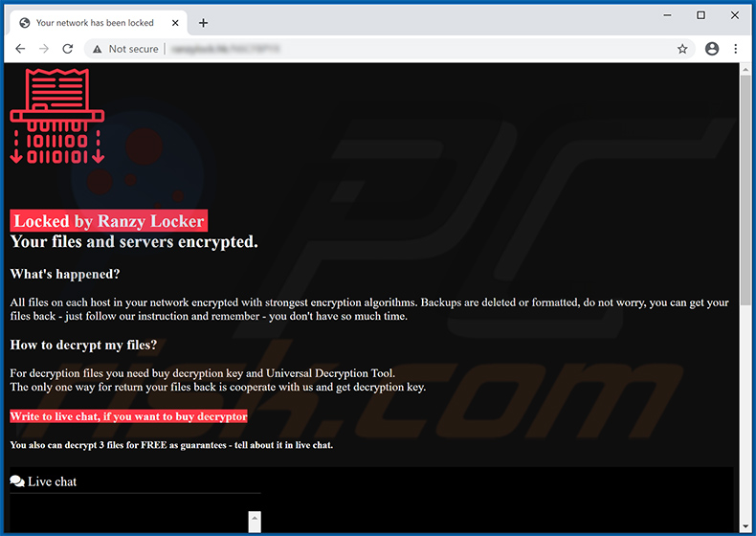This screenshot has width=756, height=536.
Task: Click the page vertical scrollbar thumb
Action: 745,190
